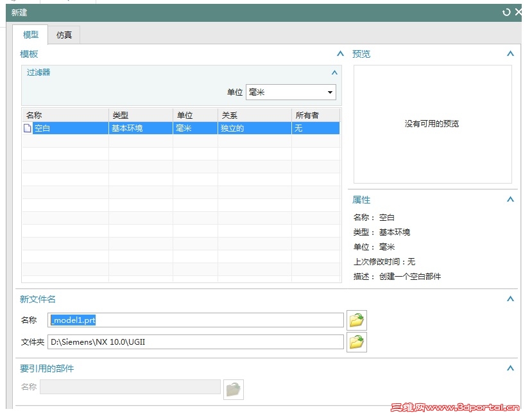The image size is (532, 416).
Task: Collapse the 新文件名 section
Action: [510, 299]
